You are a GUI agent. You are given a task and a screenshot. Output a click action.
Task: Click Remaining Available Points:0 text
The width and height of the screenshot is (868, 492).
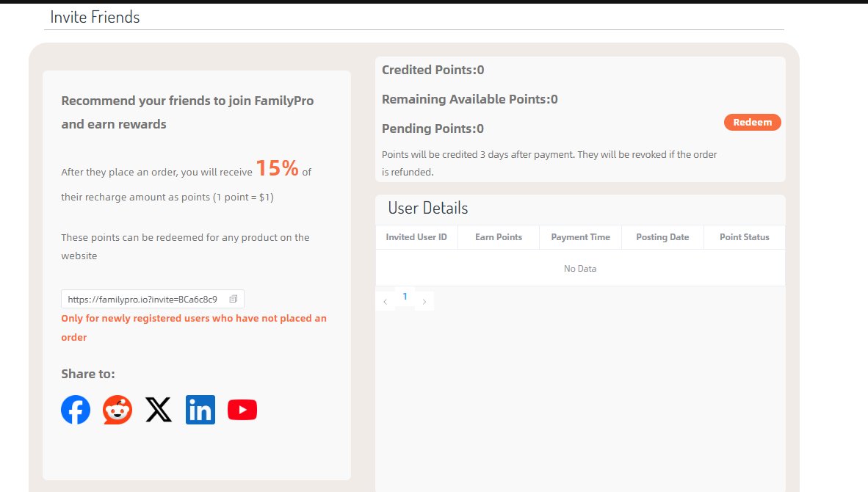click(469, 99)
